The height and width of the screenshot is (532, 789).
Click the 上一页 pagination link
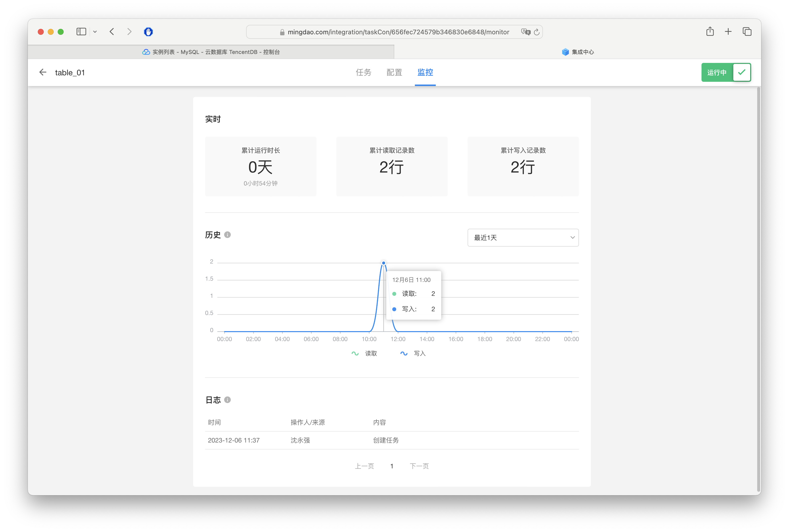click(364, 466)
